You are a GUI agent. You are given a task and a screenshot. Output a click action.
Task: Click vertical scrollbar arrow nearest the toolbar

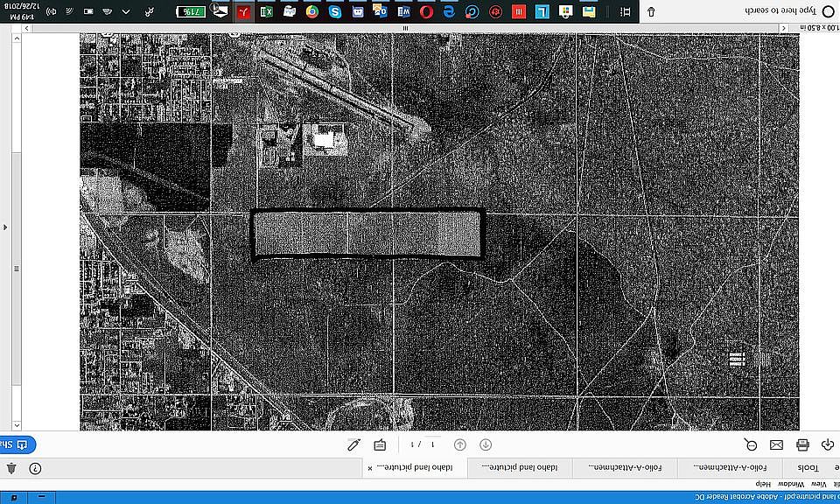[17, 425]
